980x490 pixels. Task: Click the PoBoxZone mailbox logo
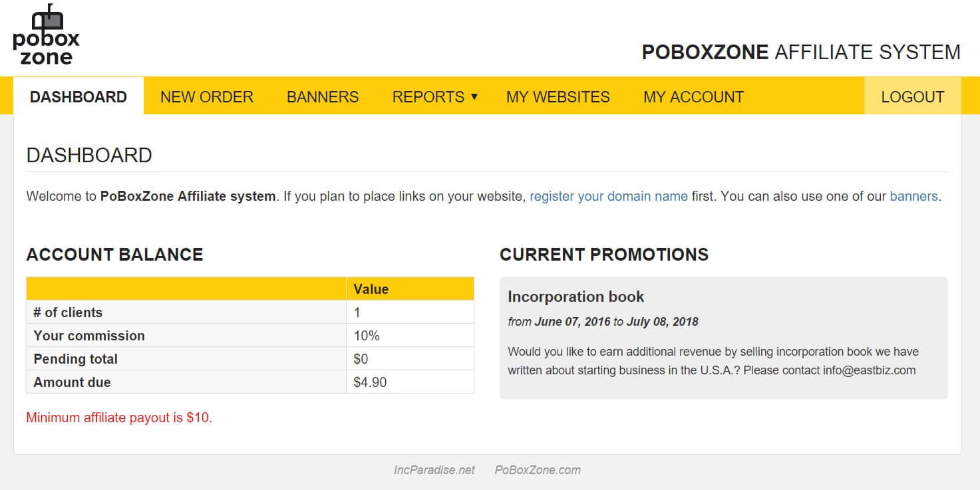[46, 35]
